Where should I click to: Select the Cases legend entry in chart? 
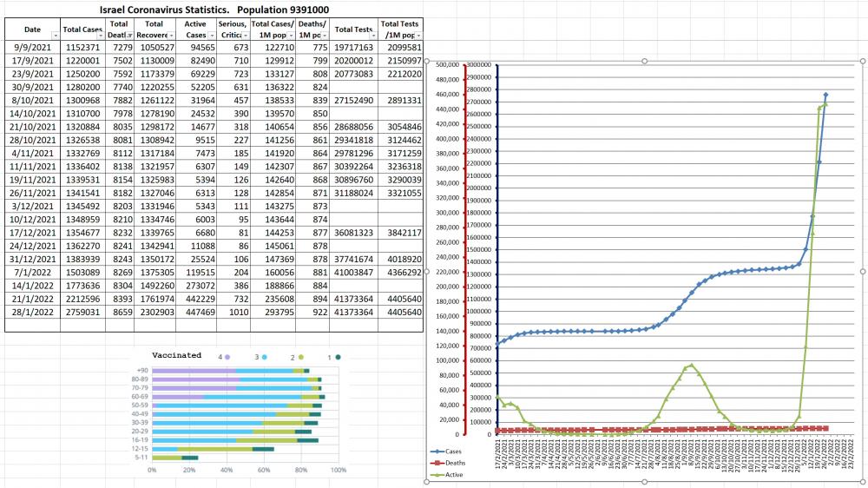click(446, 452)
